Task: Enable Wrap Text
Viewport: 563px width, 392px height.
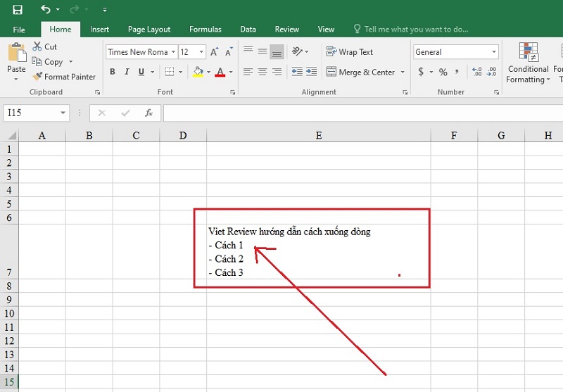Action: (350, 52)
